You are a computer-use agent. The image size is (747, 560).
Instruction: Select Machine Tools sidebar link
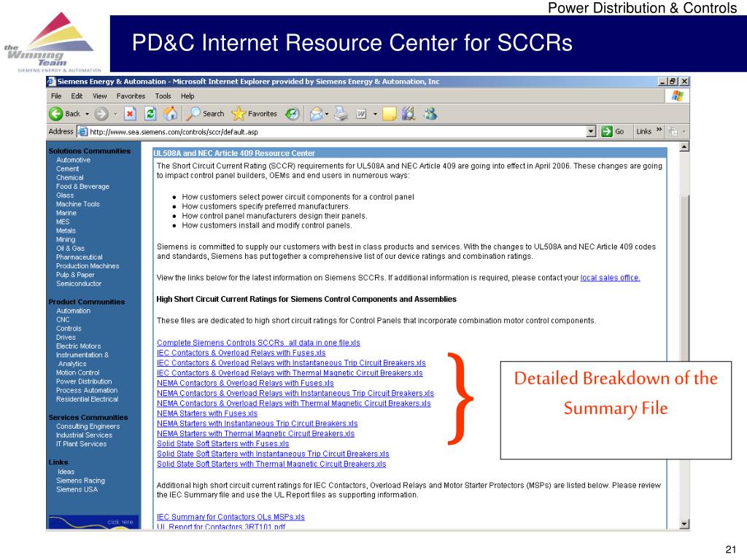tap(77, 204)
